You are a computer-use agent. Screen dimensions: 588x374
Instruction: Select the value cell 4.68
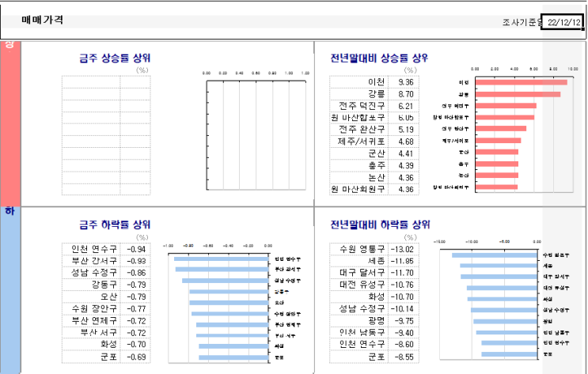tap(404, 142)
